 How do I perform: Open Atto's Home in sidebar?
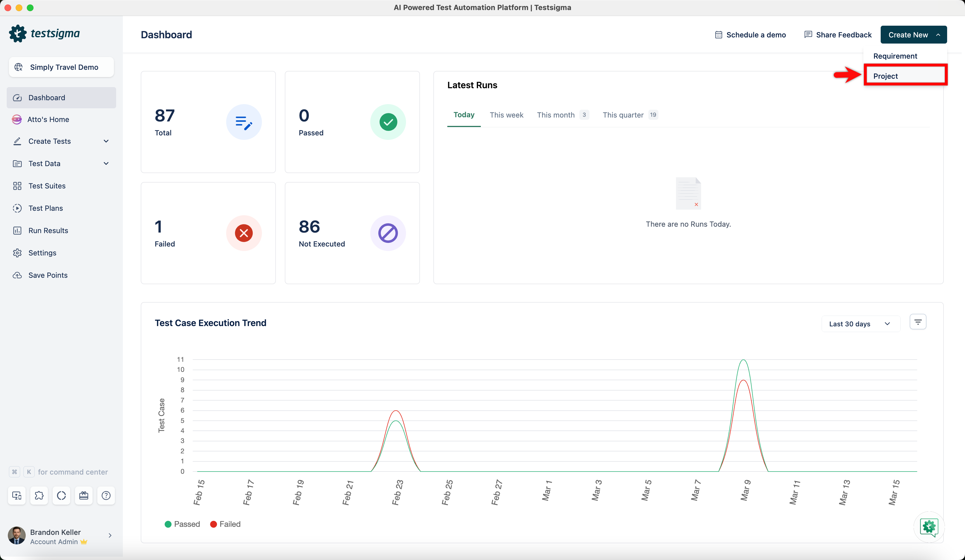(48, 119)
